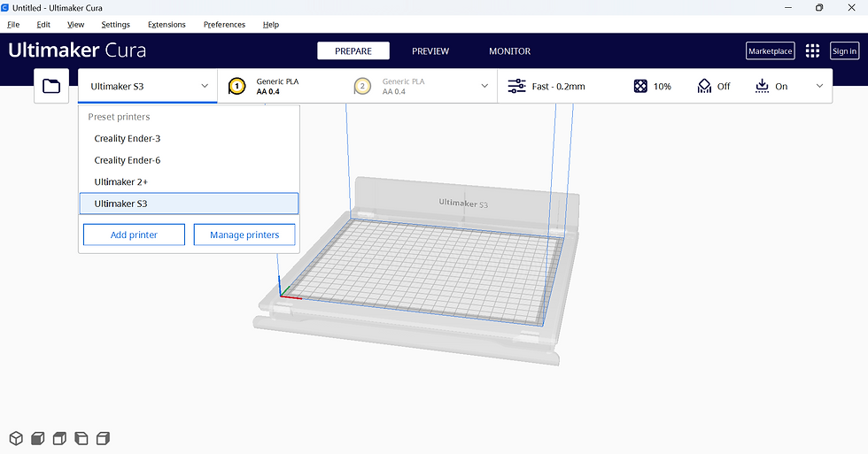Click the support Off icon

pos(704,86)
